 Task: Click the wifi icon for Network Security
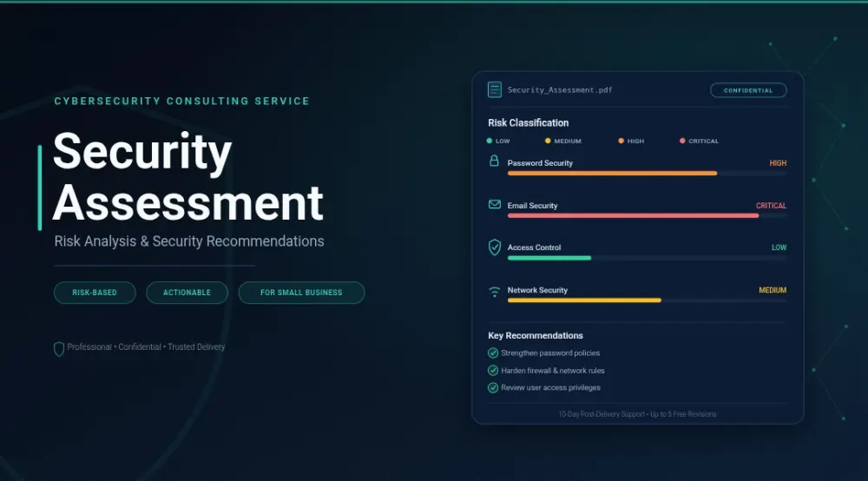(x=495, y=291)
